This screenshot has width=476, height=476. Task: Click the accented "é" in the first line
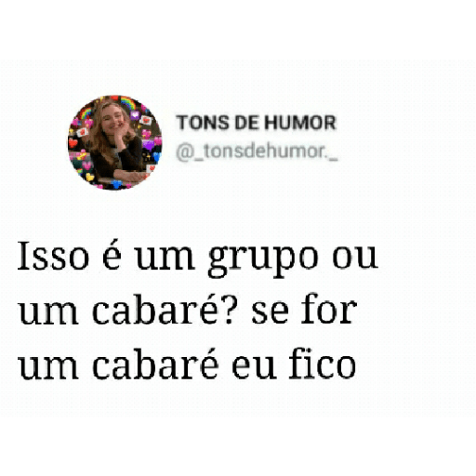[x=112, y=255]
